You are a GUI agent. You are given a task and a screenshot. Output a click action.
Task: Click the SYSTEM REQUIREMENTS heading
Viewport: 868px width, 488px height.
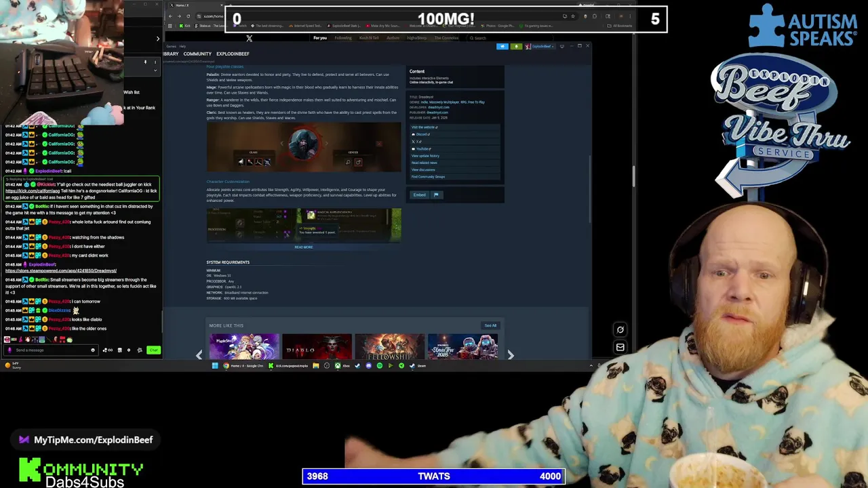228,262
